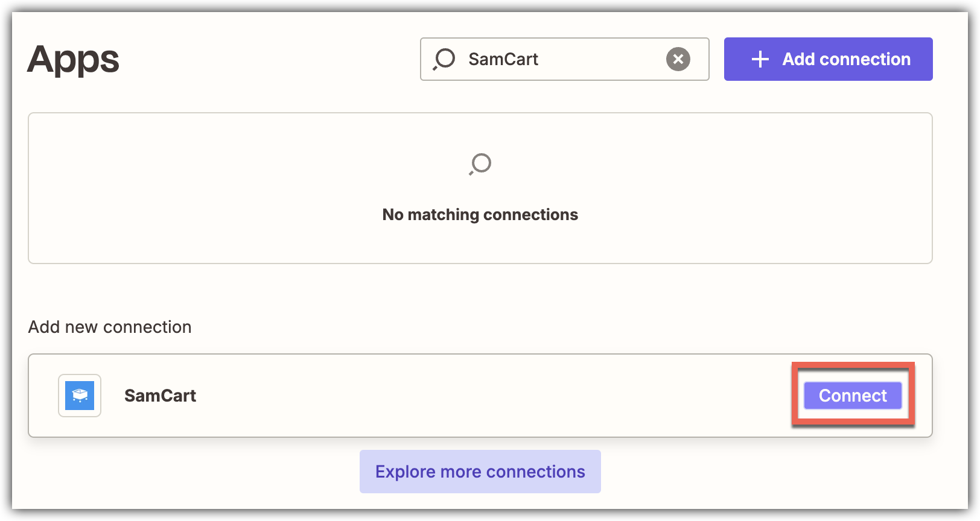Screen dimensions: 980x521
Task: Click the Add new connection heading
Action: click(x=110, y=327)
